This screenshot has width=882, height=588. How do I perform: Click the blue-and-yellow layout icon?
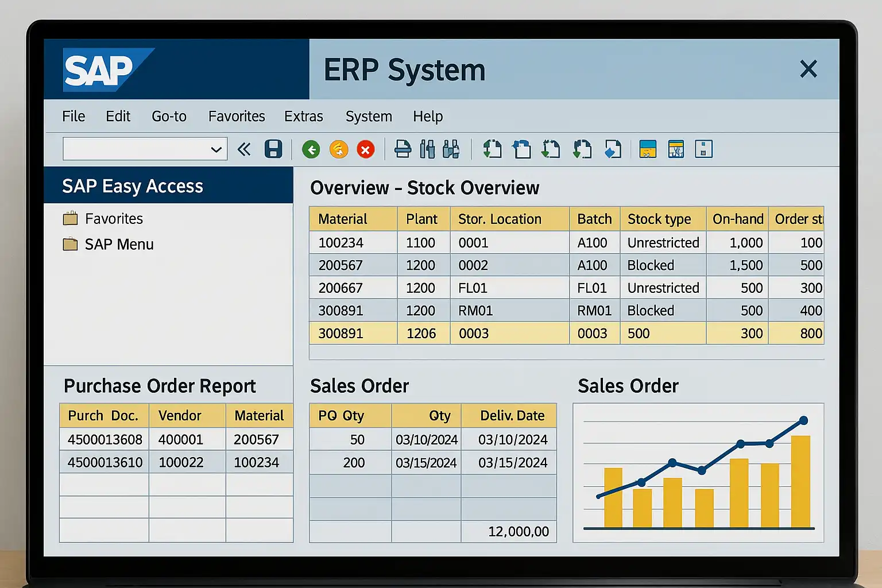pos(648,149)
